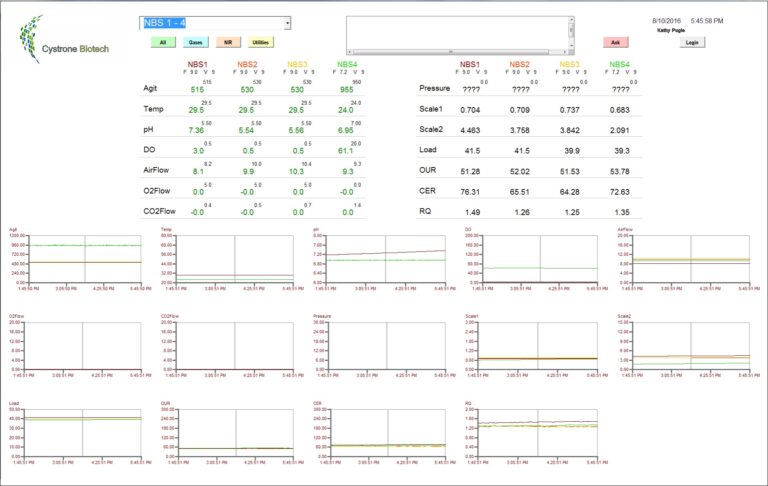This screenshot has height=486, width=768.
Task: Open the AirFlow trend chart
Action: tap(689, 259)
